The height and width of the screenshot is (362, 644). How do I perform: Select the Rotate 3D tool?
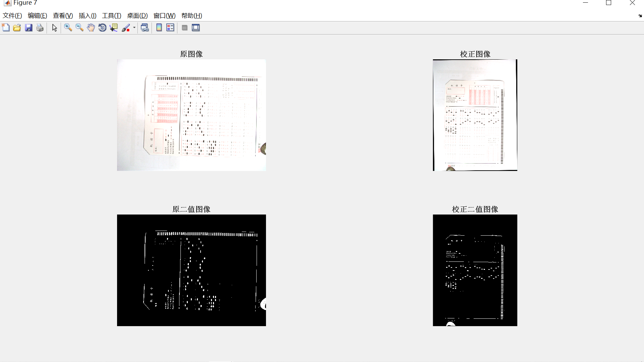(x=102, y=28)
